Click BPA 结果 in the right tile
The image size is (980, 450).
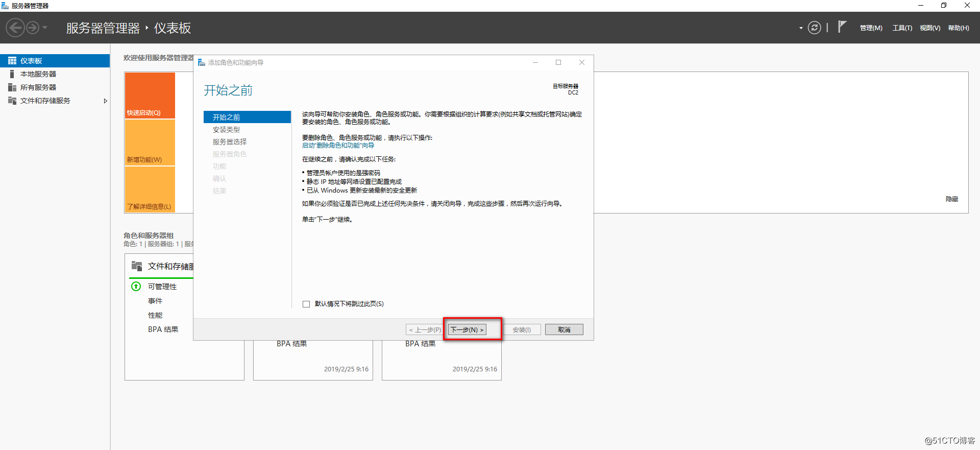421,344
